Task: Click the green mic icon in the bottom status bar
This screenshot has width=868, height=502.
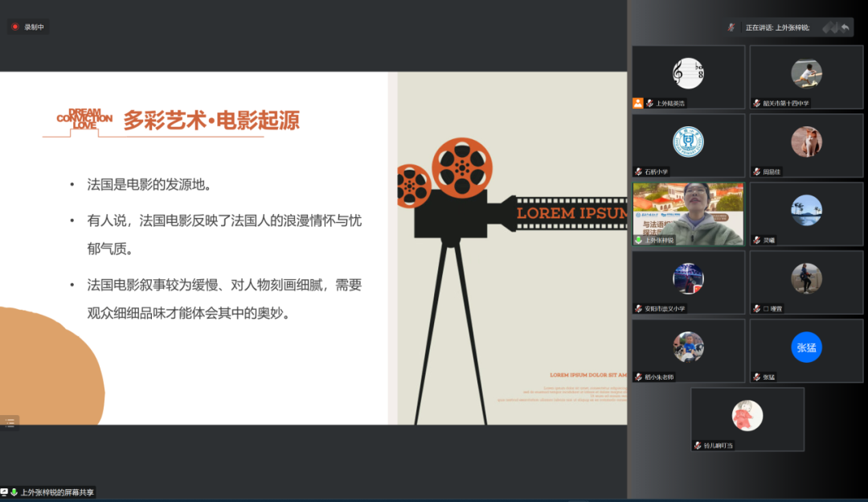Action: point(14,492)
